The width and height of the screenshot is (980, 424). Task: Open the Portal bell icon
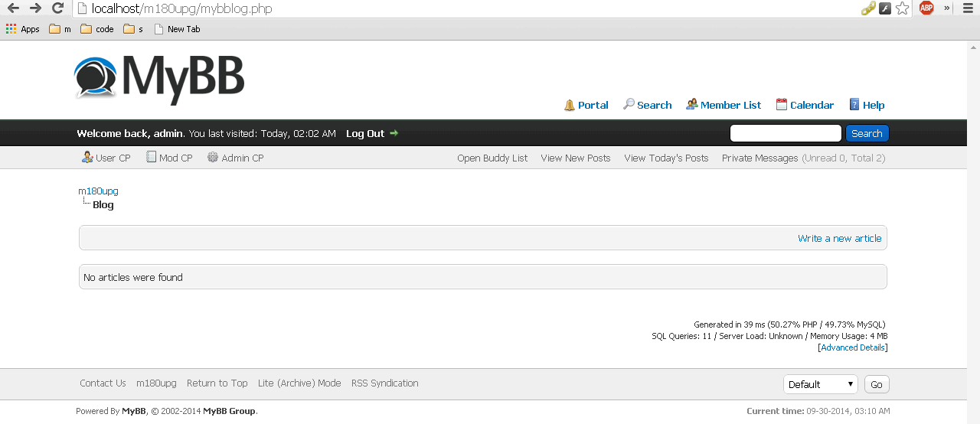[x=569, y=106]
